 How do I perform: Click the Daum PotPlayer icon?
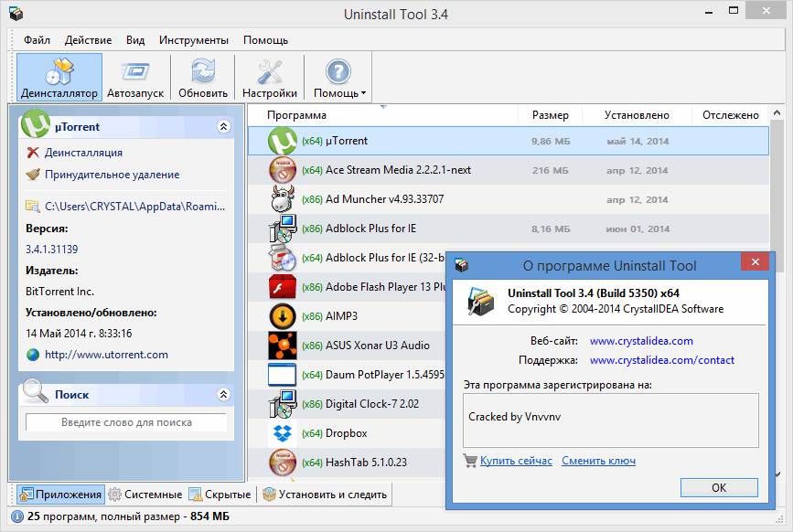tap(283, 375)
